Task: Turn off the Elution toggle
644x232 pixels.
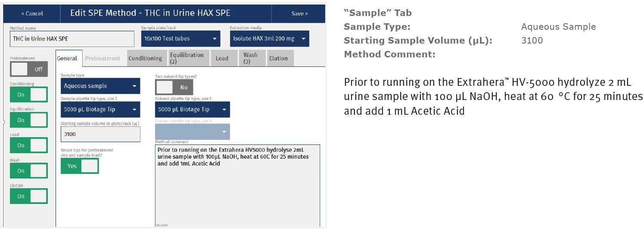Action: [x=29, y=196]
